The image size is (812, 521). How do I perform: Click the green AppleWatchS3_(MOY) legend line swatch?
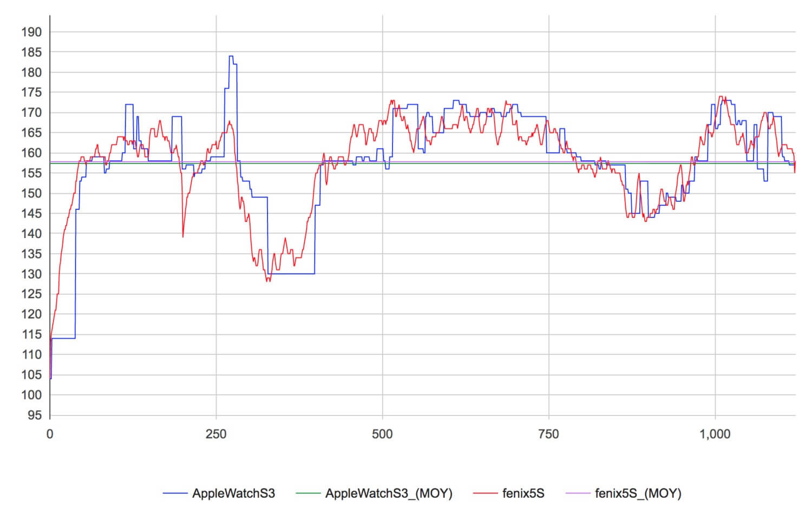(308, 493)
